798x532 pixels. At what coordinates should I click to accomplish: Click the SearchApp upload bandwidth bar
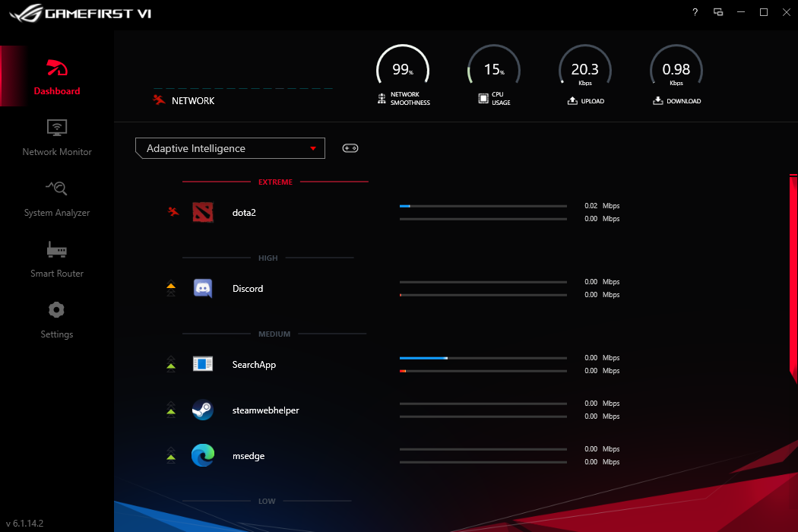pos(483,358)
